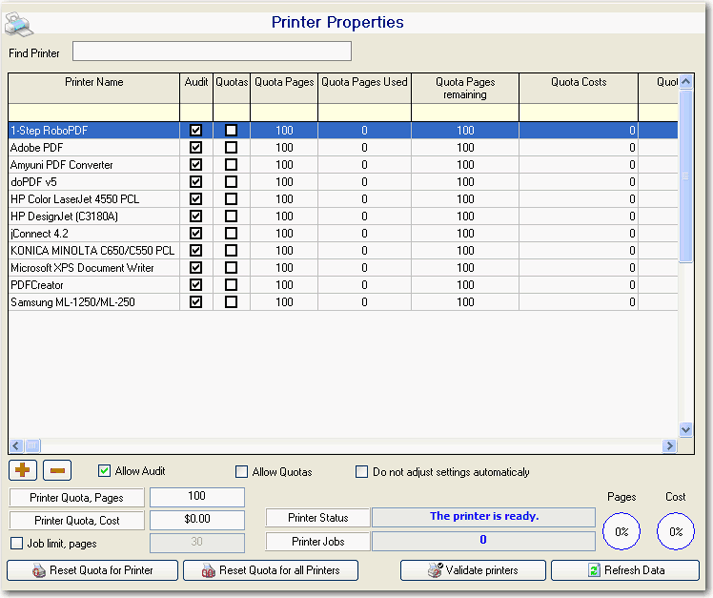This screenshot has height=598, width=713.
Task: Select the Microsoft XPS Document Writer row
Action: [343, 268]
